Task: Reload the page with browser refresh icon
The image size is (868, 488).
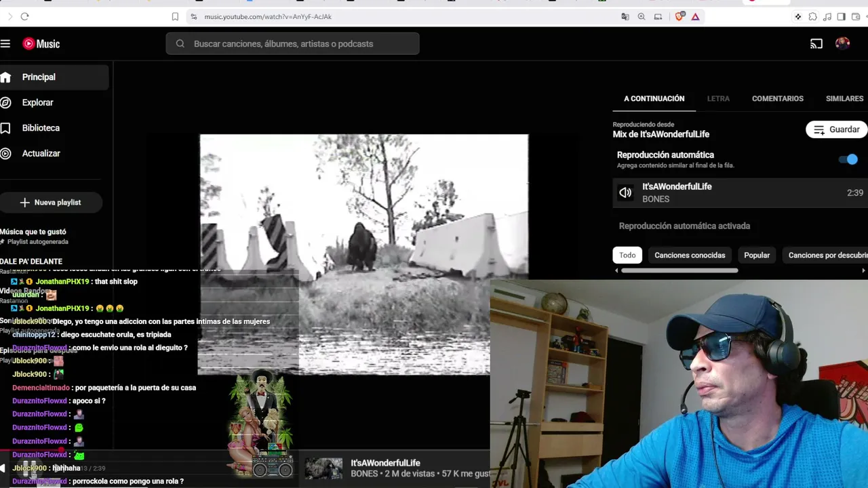Action: 25,16
